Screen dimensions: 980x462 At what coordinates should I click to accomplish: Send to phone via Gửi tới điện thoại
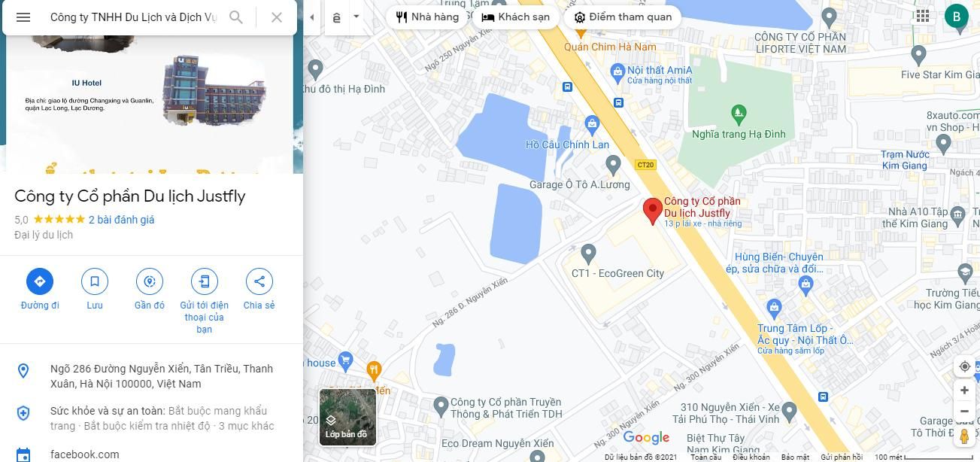click(x=204, y=281)
